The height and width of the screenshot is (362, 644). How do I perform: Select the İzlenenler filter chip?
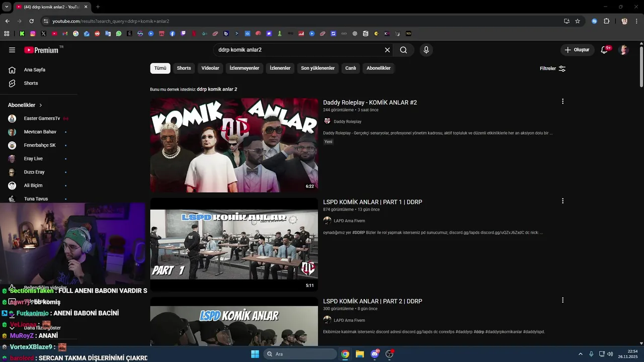[280, 68]
